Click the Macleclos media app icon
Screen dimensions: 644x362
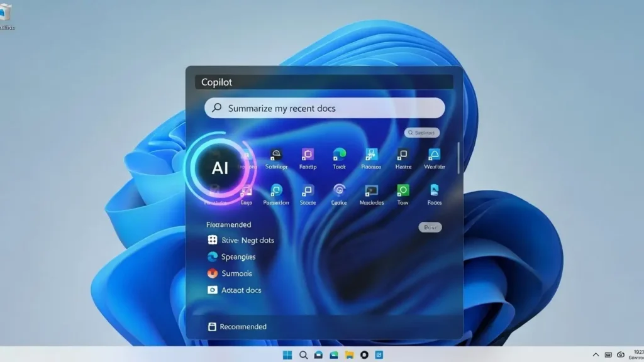tap(371, 194)
